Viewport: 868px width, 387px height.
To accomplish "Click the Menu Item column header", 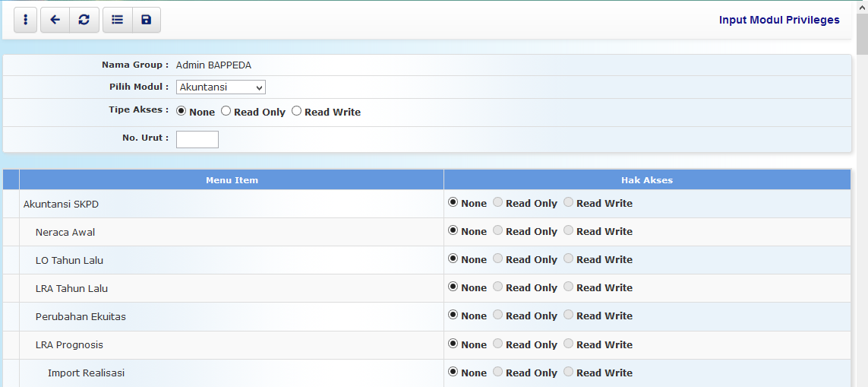I will [232, 180].
